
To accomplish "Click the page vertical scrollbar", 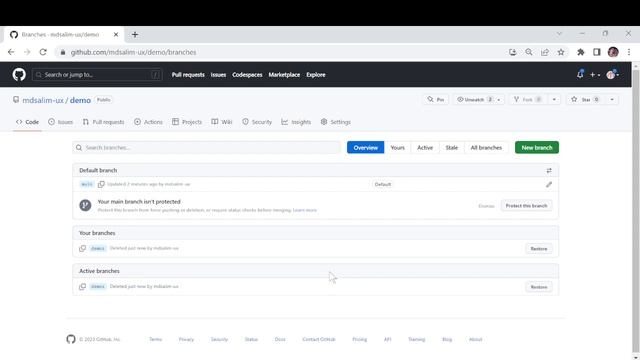I will coord(636,210).
